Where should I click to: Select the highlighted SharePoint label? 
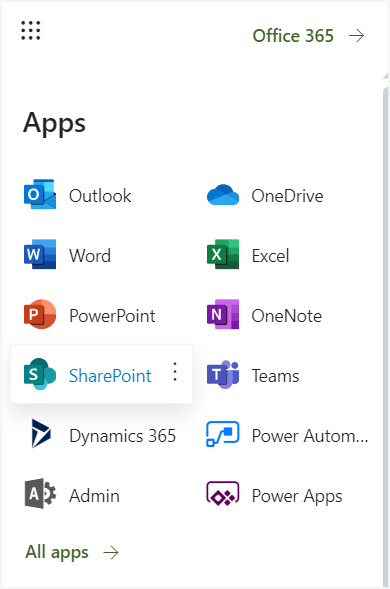(x=110, y=376)
